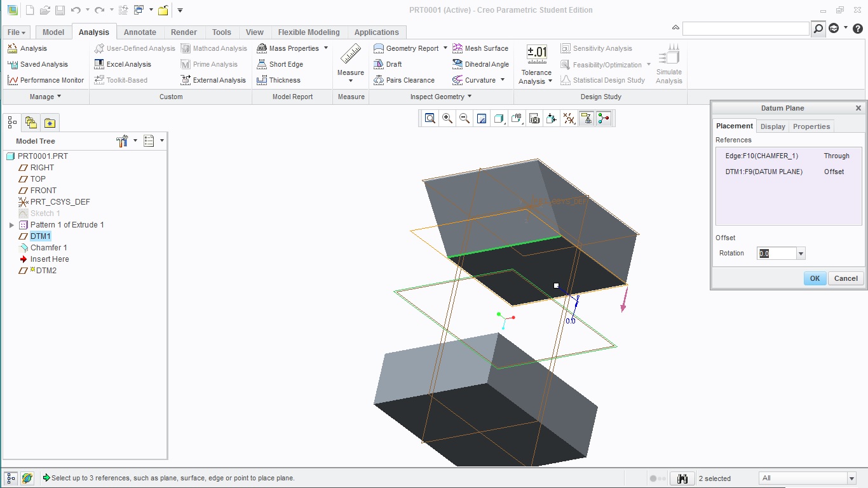Open the Display Style cube icon

pyautogui.click(x=499, y=118)
